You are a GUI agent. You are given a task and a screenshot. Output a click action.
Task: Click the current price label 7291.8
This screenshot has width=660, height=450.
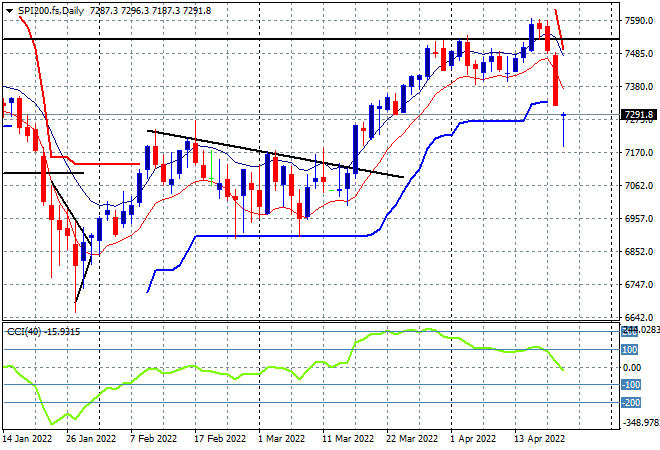pyautogui.click(x=639, y=114)
